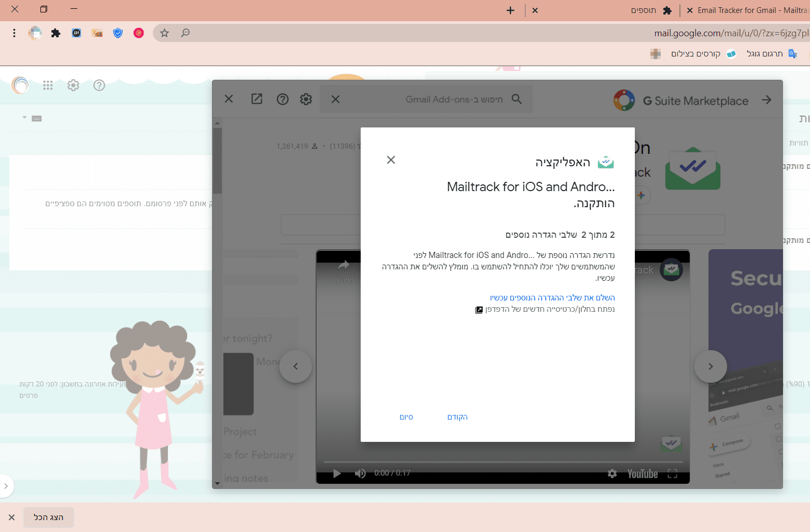Click the Google Translate icon in address bar
The image size is (810, 532).
click(793, 53)
